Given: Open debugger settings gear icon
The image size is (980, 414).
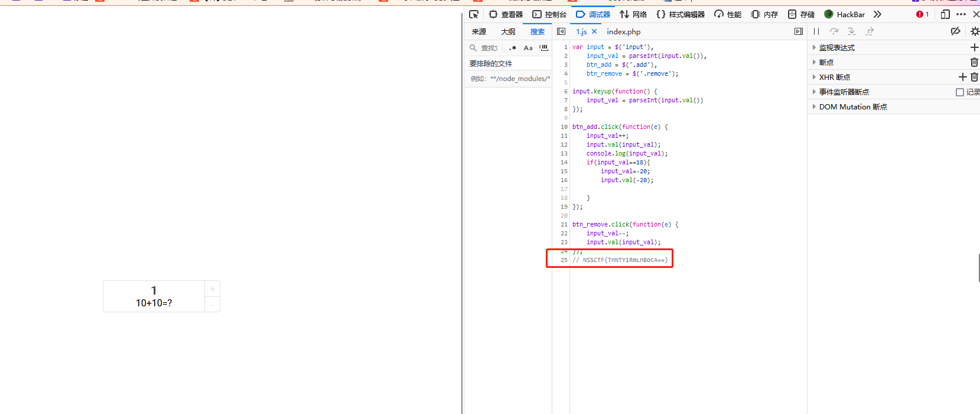Looking at the screenshot, I should pos(975,31).
